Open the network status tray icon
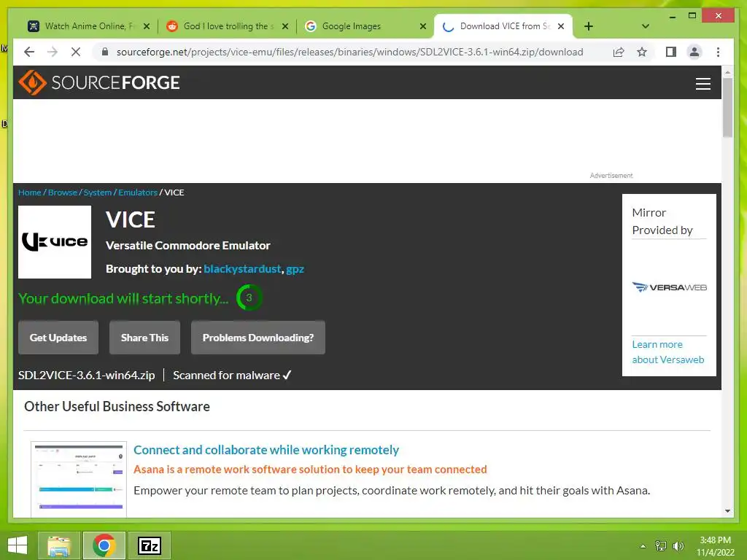This screenshot has width=747, height=560. tap(661, 546)
